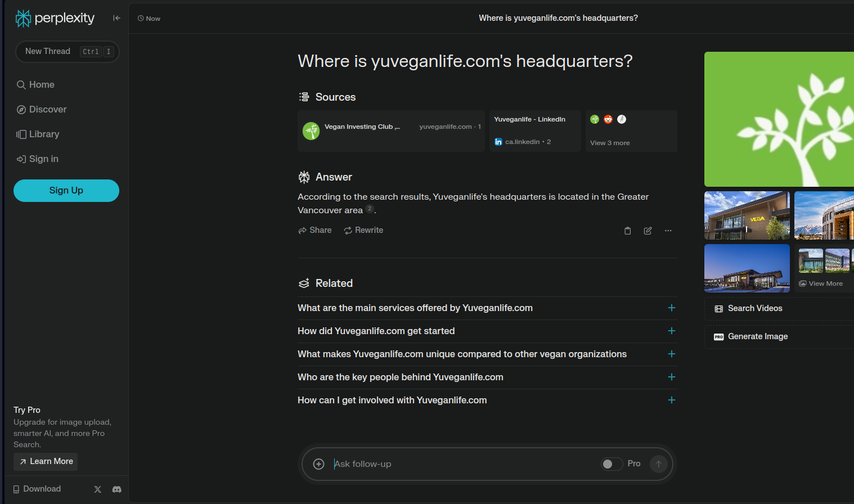Expand What makes Yuveganlife.com unique question
Viewport: 854px width, 504px height.
coord(487,354)
